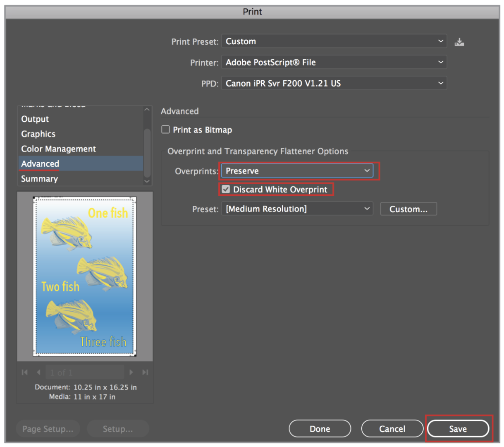
Task: Uncheck Discard White Overprint
Action: 226,190
